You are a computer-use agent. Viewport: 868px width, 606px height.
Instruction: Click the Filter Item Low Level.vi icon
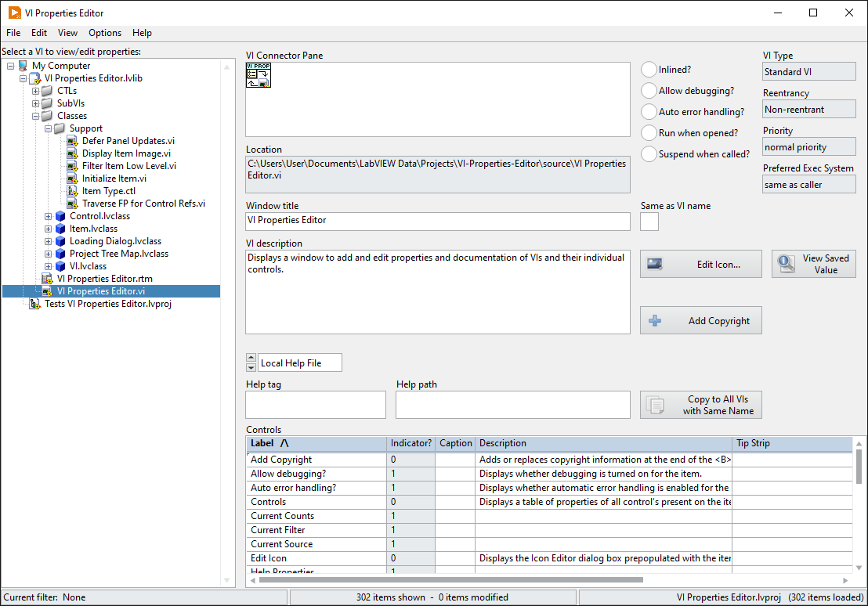73,166
